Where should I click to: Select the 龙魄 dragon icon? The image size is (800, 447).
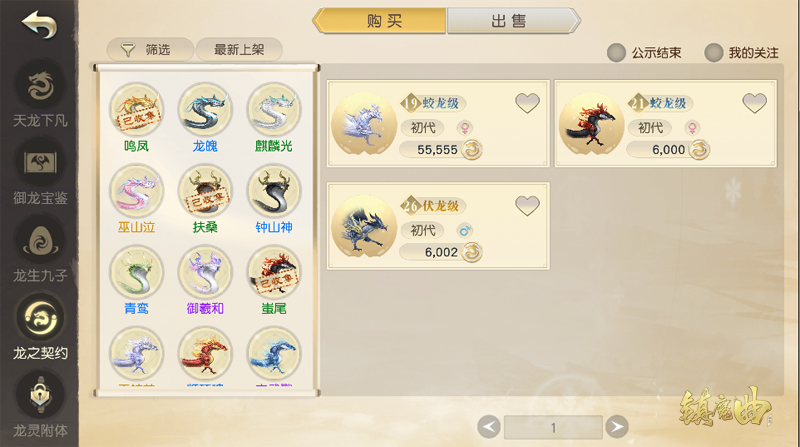click(x=205, y=109)
